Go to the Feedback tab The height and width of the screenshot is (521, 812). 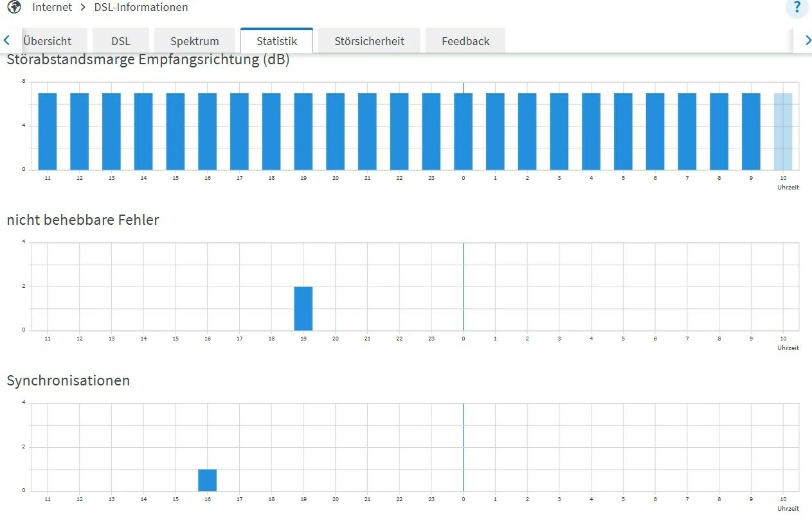[465, 41]
